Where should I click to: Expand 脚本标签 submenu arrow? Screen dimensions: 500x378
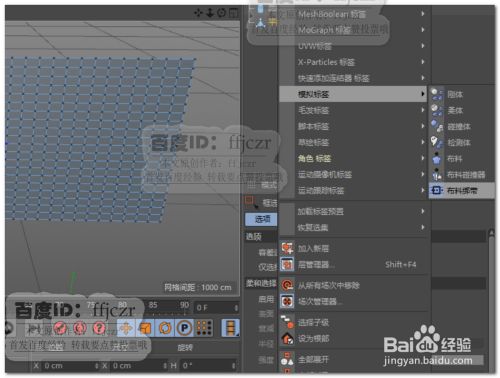[x=423, y=126]
